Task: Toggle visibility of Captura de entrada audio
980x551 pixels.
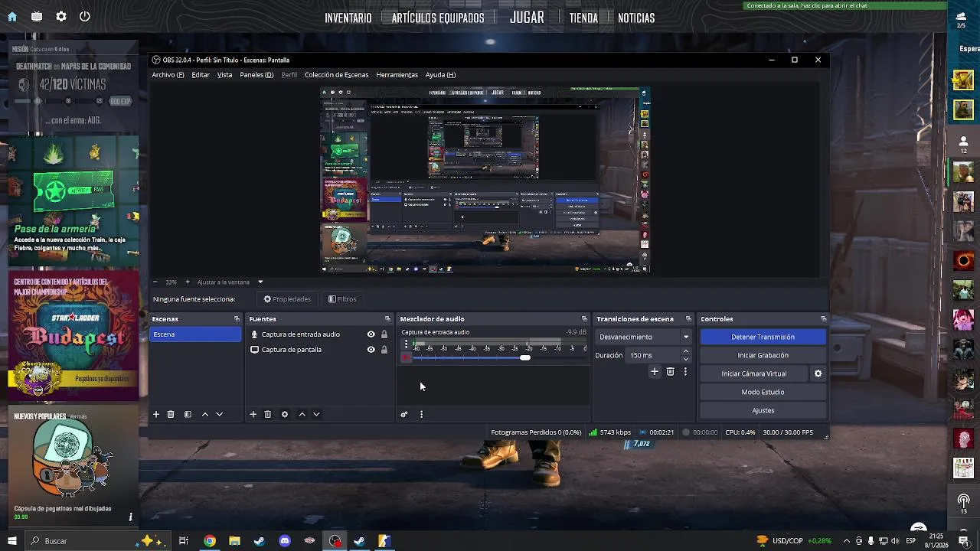Action: coord(371,334)
